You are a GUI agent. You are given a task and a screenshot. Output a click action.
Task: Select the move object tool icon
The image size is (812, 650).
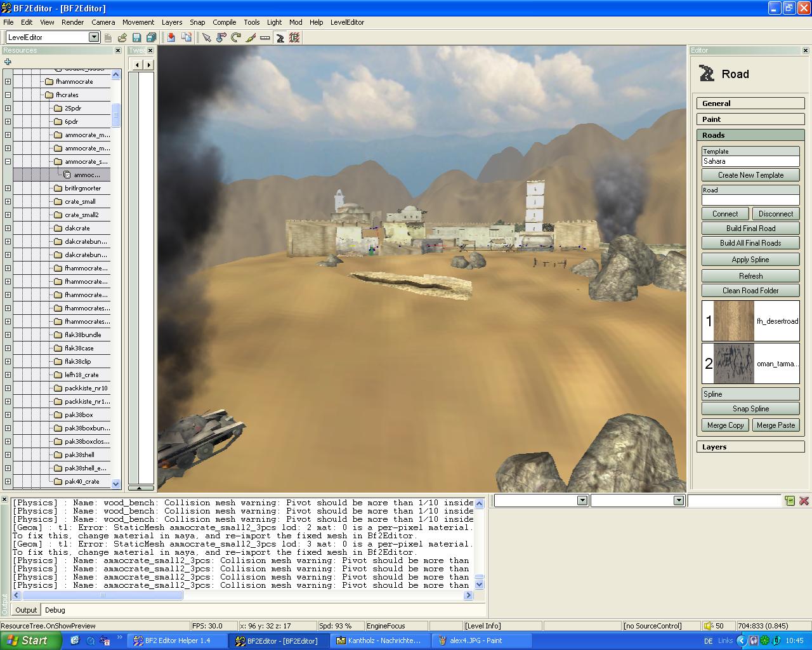(x=221, y=37)
